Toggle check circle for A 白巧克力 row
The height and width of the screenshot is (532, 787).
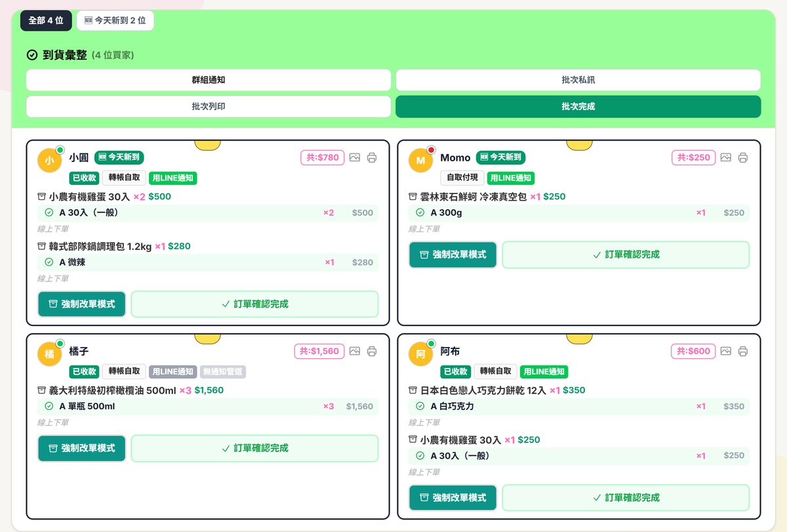point(420,406)
